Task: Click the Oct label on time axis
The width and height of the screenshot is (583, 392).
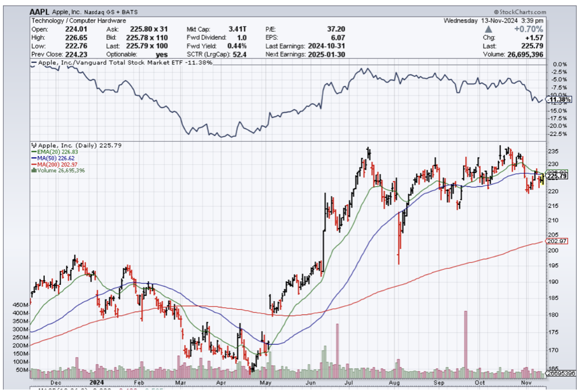Action: [x=480, y=382]
